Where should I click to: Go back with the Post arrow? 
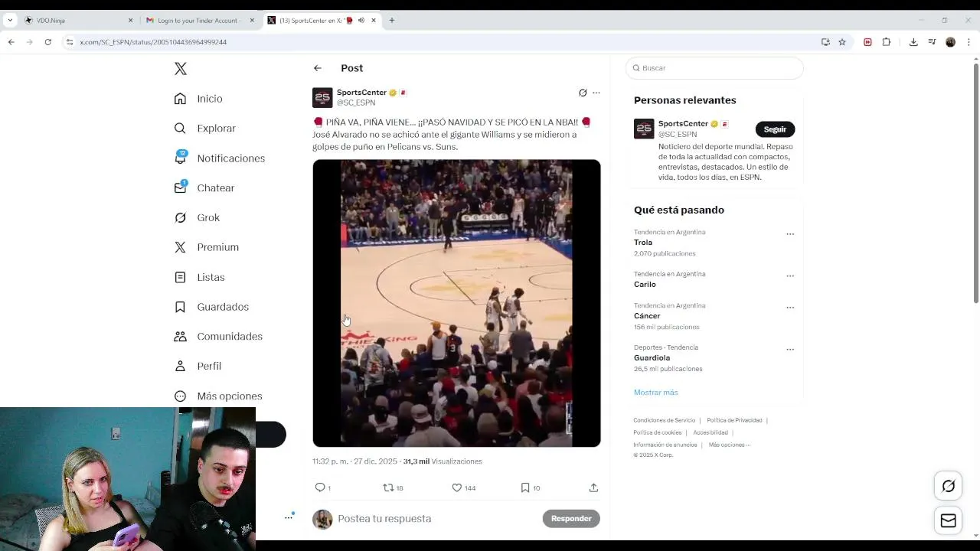(317, 68)
